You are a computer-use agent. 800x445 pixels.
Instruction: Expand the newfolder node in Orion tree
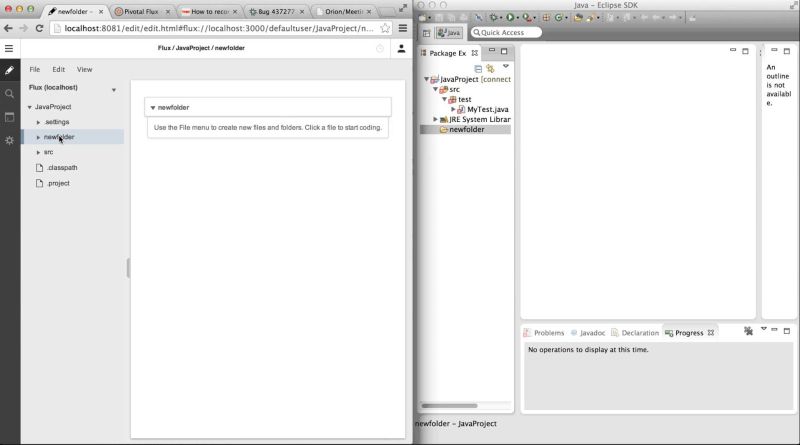pyautogui.click(x=38, y=137)
